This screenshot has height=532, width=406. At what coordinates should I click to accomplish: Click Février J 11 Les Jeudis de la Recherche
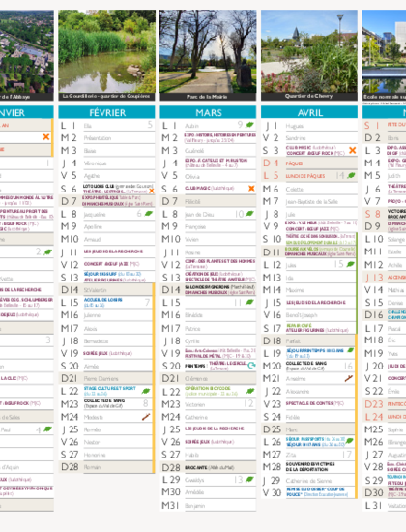113,251
